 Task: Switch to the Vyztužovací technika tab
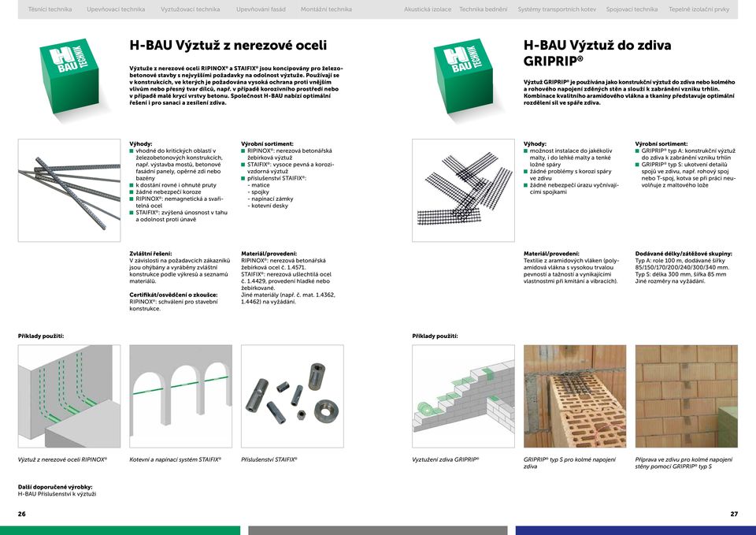[190, 9]
